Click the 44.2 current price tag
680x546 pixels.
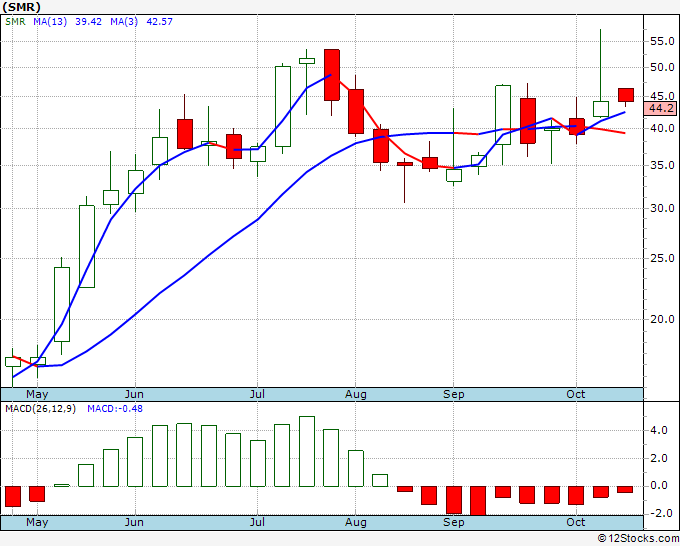pyautogui.click(x=660, y=108)
